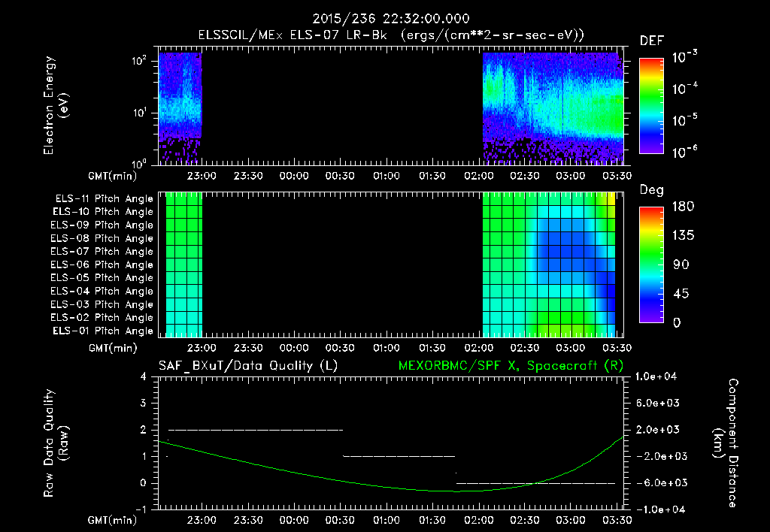Click the 90 tick on Deg scale
The height and width of the screenshot is (532, 770).
click(681, 265)
